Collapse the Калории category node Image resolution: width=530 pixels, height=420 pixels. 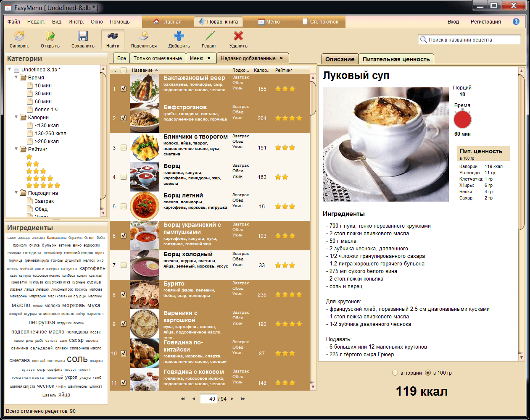click(x=16, y=117)
